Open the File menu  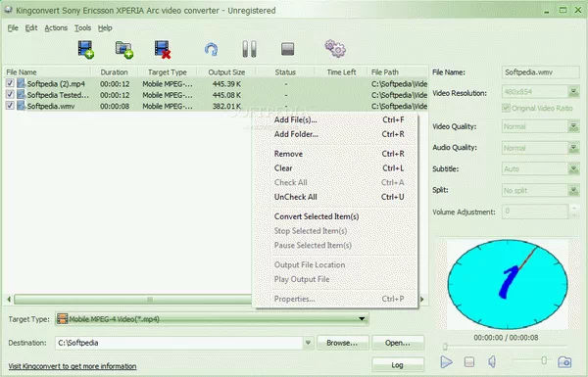click(13, 28)
